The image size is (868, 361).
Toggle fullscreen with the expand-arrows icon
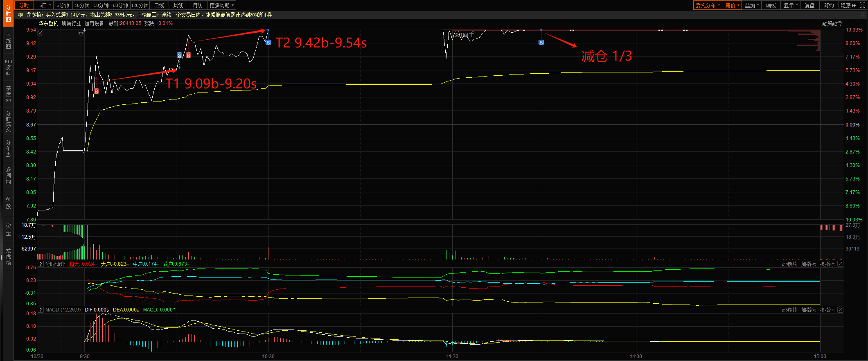click(x=862, y=5)
